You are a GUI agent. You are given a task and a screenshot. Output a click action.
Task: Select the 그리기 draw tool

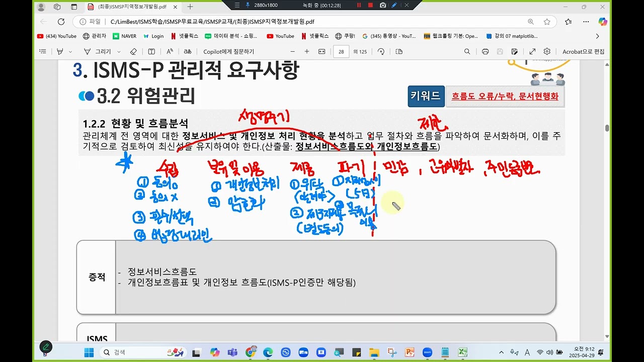coord(98,51)
